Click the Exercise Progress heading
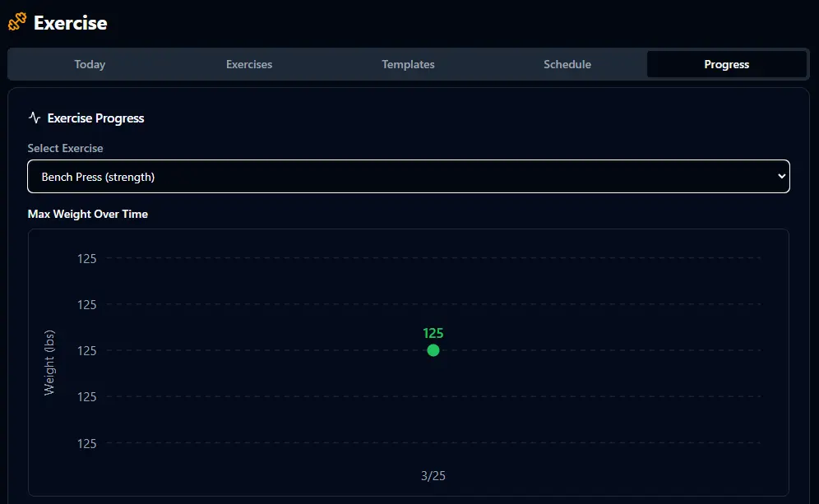 (95, 118)
